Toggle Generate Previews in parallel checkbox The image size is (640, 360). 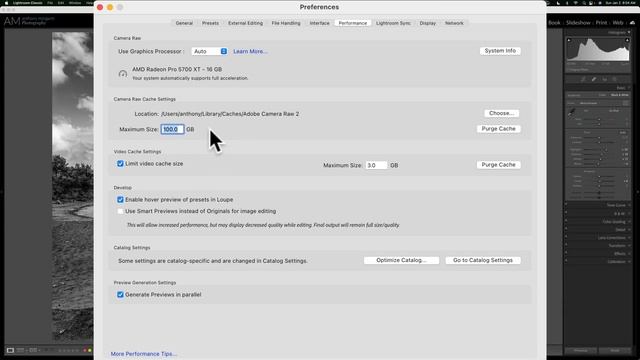(x=120, y=295)
